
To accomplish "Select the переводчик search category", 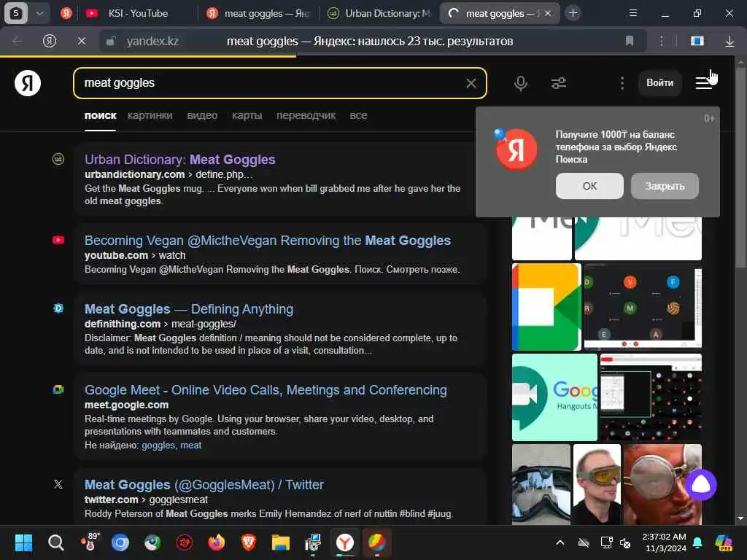I will click(306, 115).
